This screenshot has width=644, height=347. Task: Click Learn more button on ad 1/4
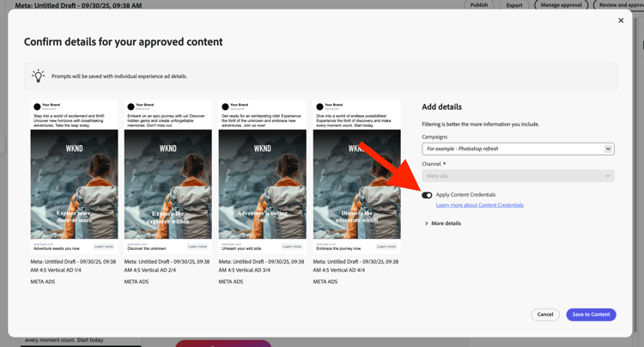tap(104, 247)
